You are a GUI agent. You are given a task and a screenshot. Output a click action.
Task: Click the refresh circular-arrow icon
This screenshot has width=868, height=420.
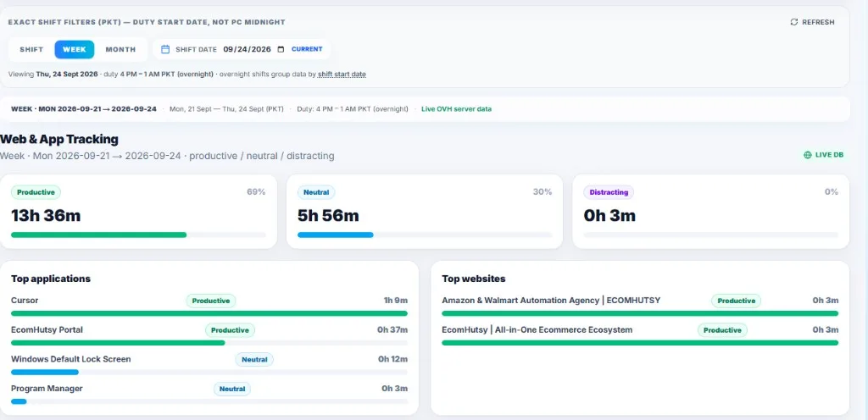click(x=793, y=22)
